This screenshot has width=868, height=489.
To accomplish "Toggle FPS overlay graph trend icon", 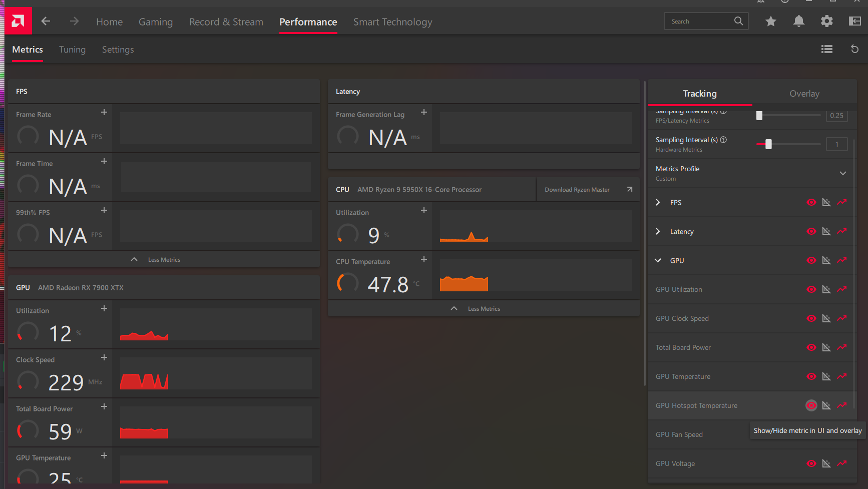I will pyautogui.click(x=842, y=202).
